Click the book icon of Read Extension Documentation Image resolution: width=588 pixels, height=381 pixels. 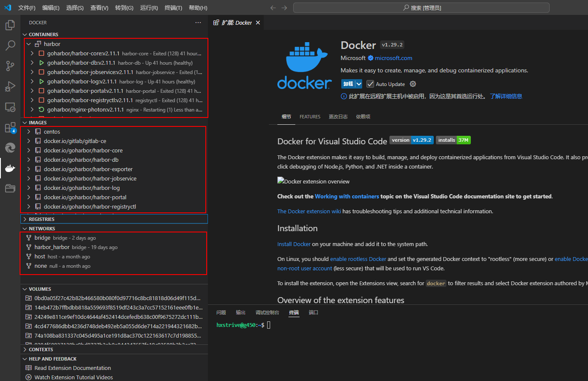point(29,368)
